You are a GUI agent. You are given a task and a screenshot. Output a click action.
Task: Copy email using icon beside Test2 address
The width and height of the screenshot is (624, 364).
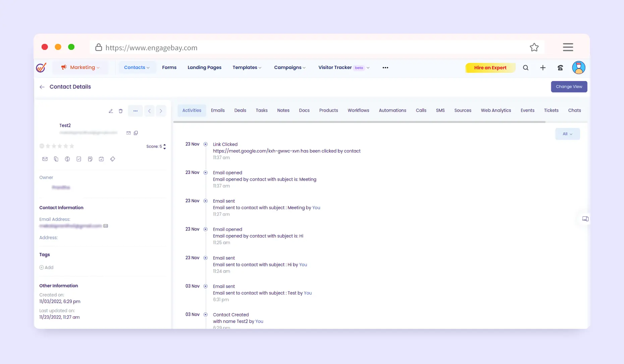coord(136,133)
